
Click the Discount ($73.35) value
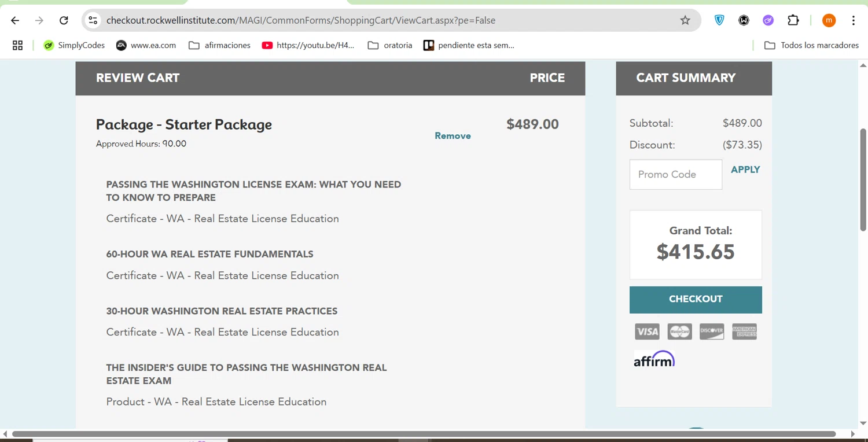[742, 145]
